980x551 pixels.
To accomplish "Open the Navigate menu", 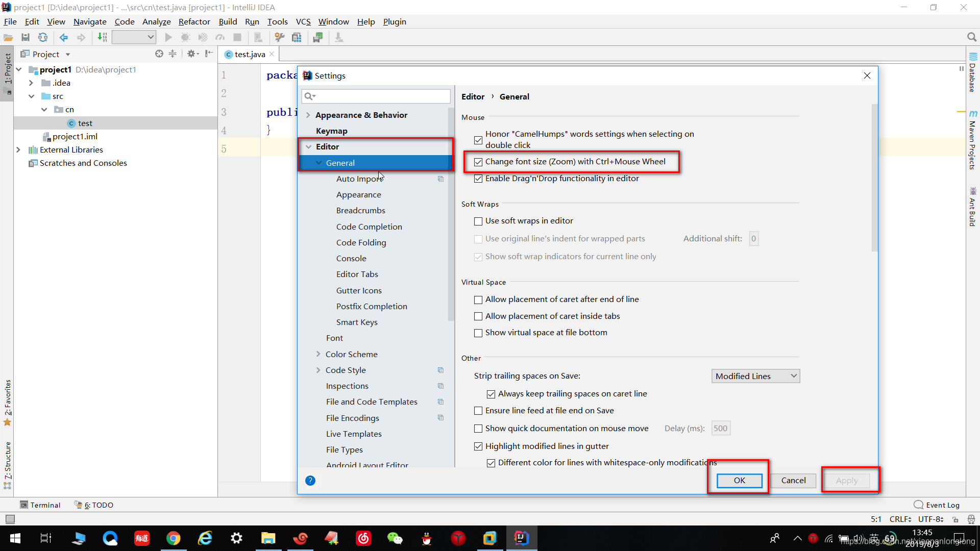I will (90, 21).
